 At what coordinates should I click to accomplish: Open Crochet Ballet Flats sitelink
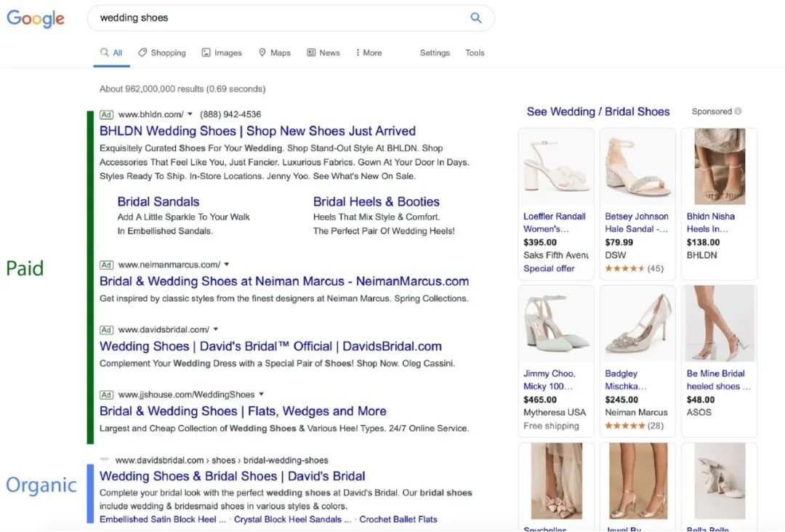pos(398,520)
